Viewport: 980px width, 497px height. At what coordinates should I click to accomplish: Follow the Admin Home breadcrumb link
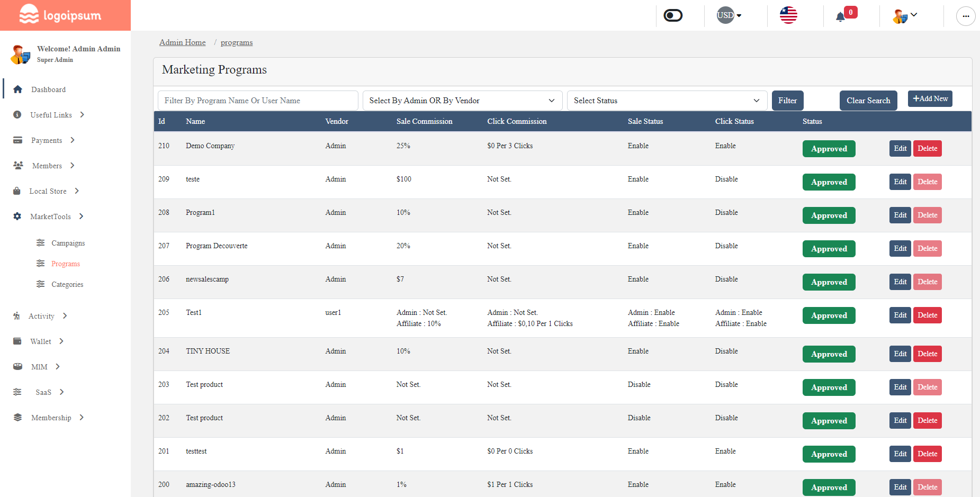182,42
